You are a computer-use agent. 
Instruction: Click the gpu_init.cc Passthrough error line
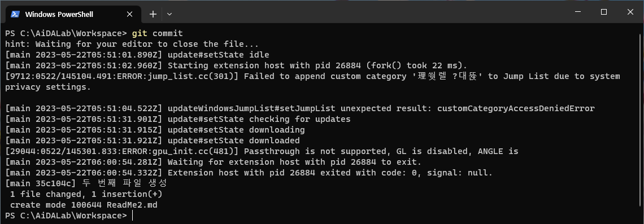click(x=262, y=151)
